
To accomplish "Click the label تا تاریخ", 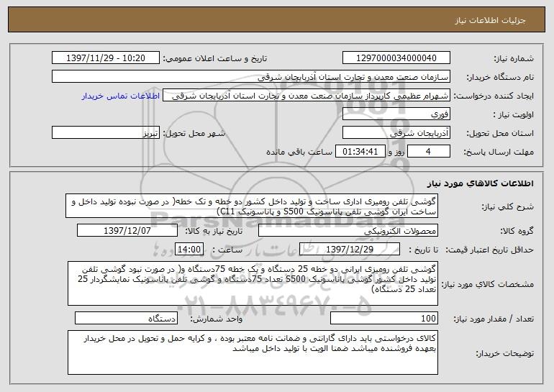I will click(x=424, y=250).
